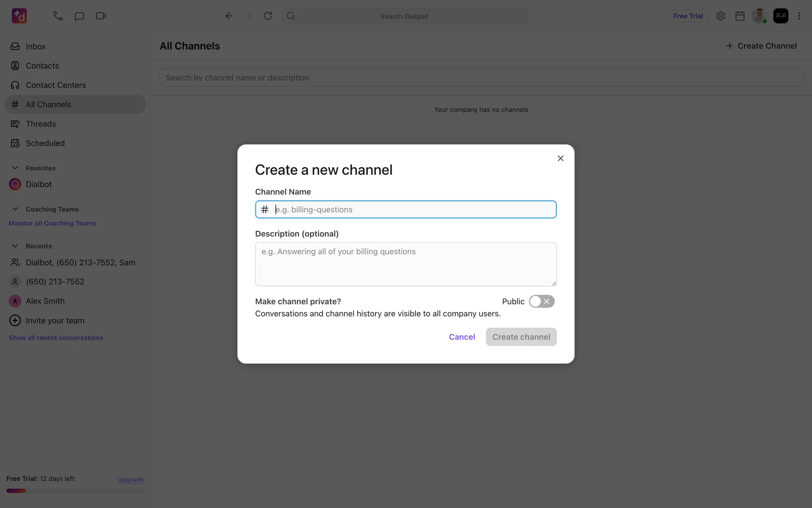The image size is (812, 508).
Task: Collapse the Favorites section
Action: pyautogui.click(x=15, y=168)
